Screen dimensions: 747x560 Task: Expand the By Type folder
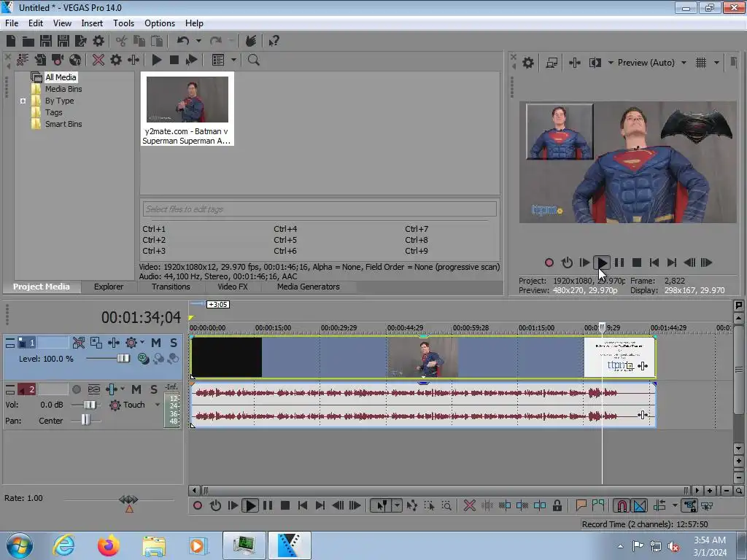[23, 101]
